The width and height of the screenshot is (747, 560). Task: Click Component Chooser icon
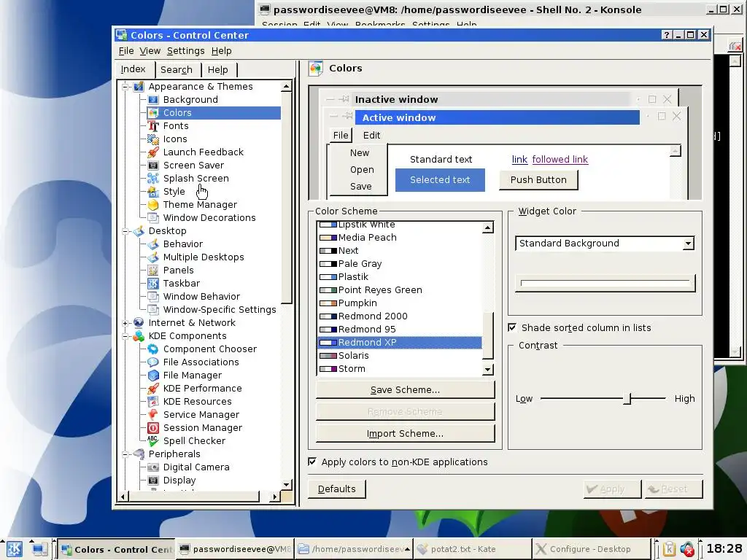[x=153, y=349]
